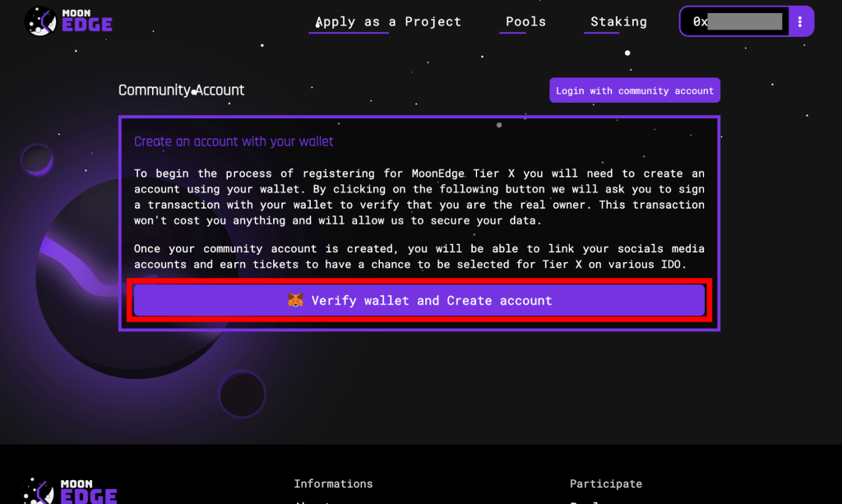Click the Community Account heading
The width and height of the screenshot is (842, 504).
(x=181, y=90)
